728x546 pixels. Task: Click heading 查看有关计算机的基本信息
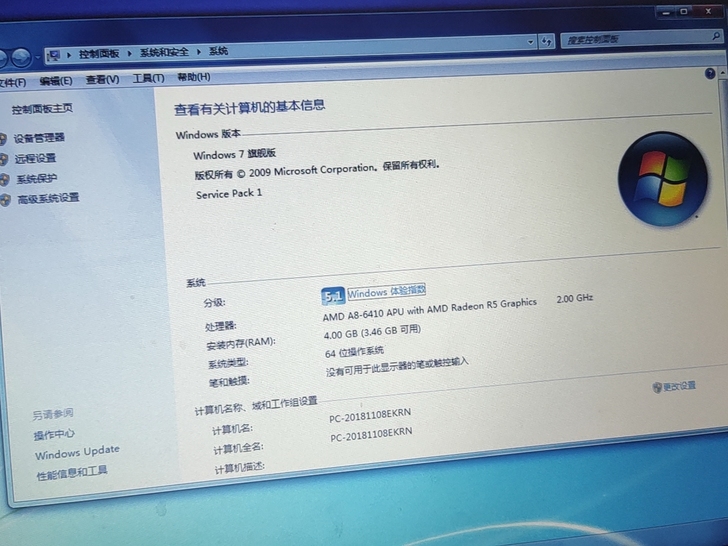coord(249,108)
